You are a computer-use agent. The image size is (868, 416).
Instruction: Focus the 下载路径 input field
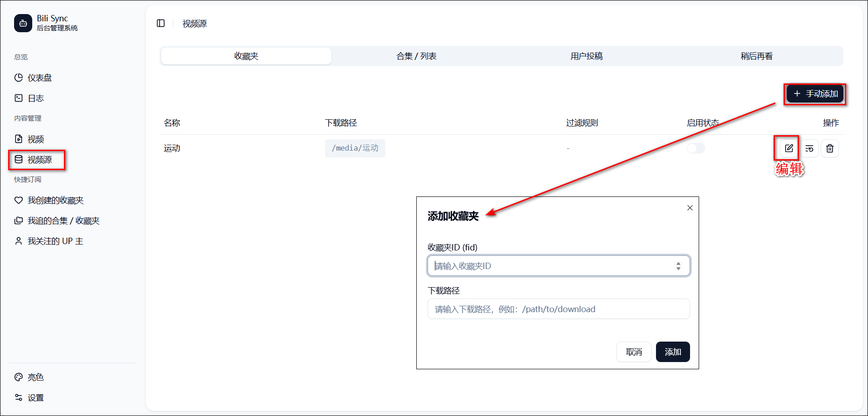pos(558,309)
